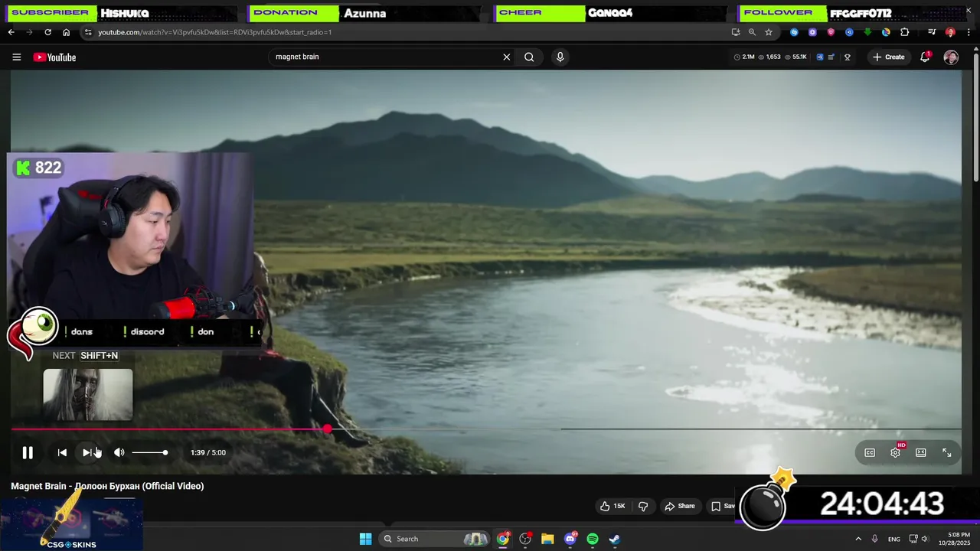Share the video
The image size is (980, 551).
(679, 506)
